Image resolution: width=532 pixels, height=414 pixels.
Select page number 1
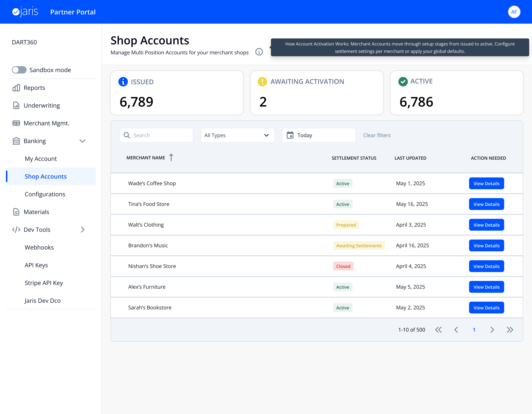tap(474, 330)
